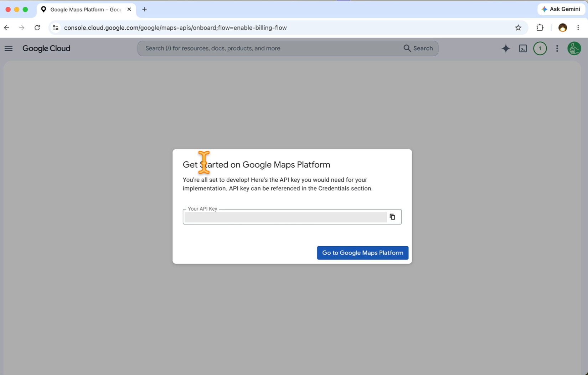Go back to the previous page
Screen dimensions: 588x375
(x=7, y=28)
